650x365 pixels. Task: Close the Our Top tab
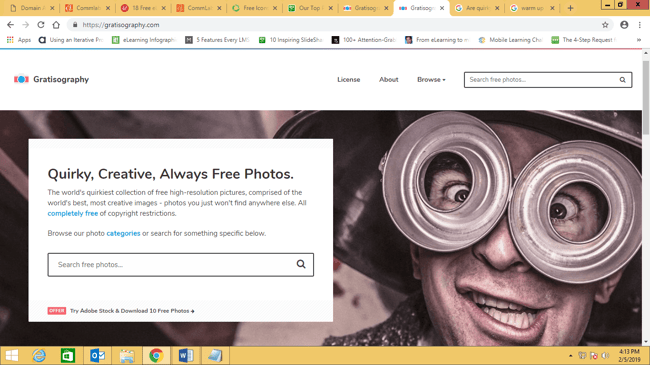(330, 8)
